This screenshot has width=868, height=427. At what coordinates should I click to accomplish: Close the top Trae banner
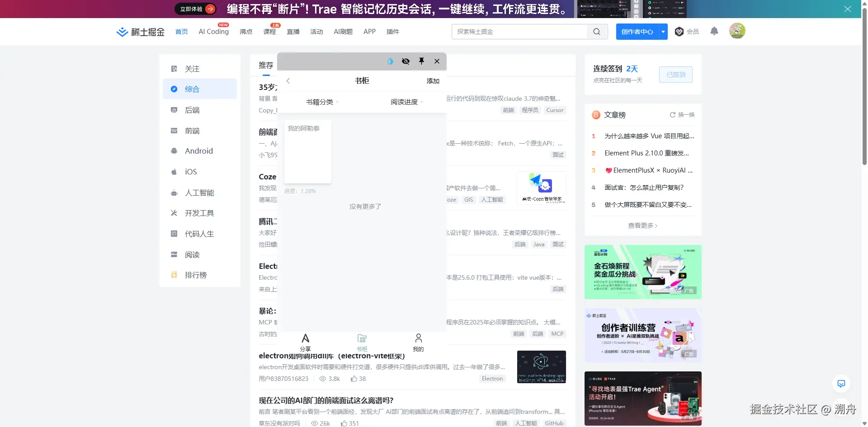pyautogui.click(x=848, y=9)
